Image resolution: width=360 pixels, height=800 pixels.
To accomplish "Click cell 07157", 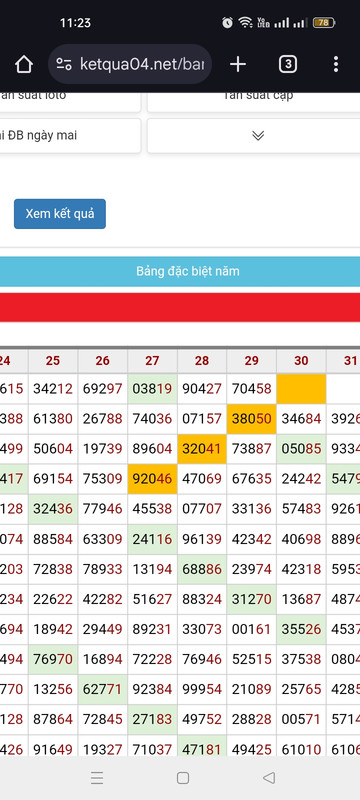I will 202,419.
